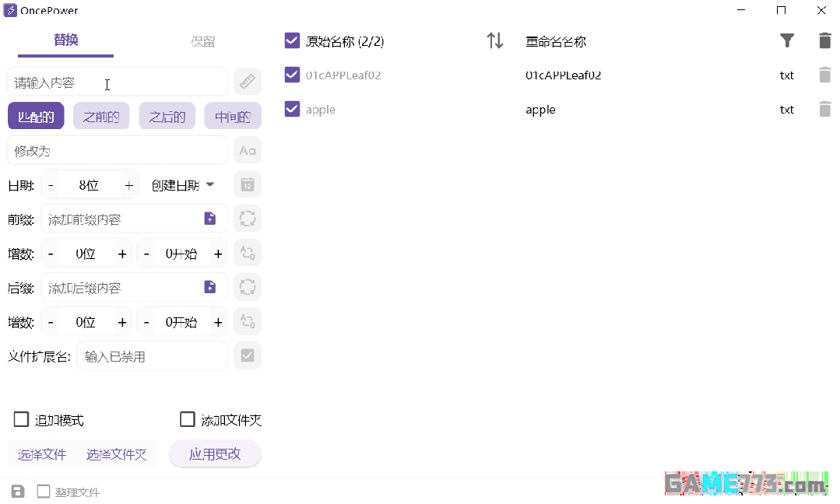Uncheck the 01cAPPLeaf02 file checkbox
The width and height of the screenshot is (840, 504).
[x=291, y=75]
